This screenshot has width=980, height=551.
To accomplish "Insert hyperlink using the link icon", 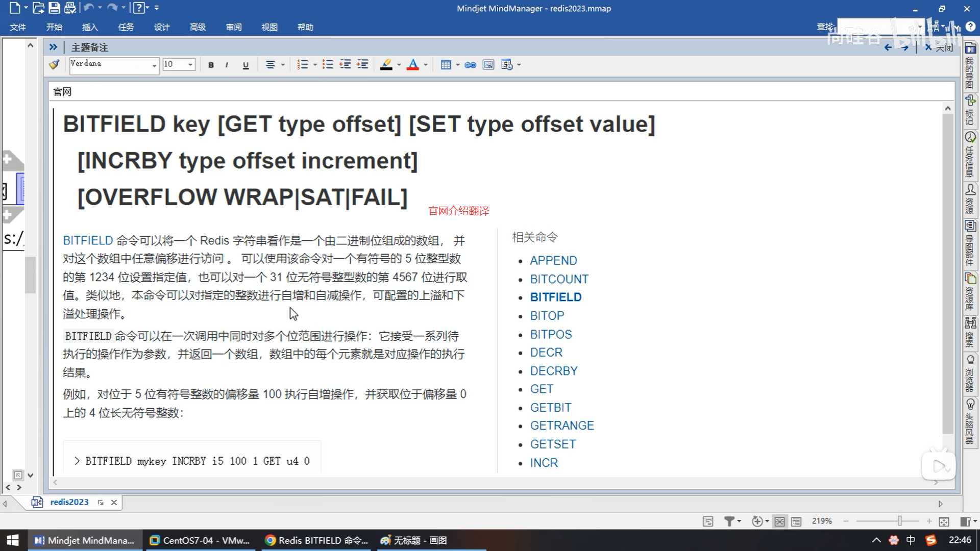I will [x=470, y=65].
